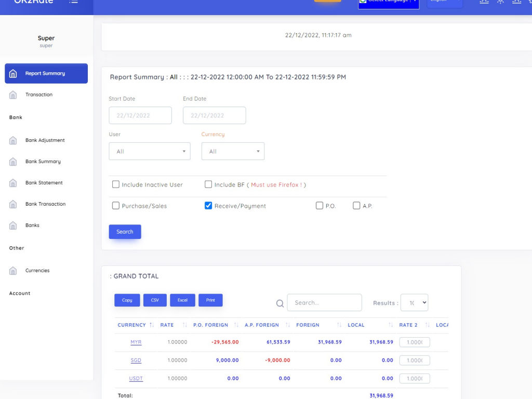This screenshot has height=399, width=532.
Task: Click the Start Date input field
Action: coord(140,115)
